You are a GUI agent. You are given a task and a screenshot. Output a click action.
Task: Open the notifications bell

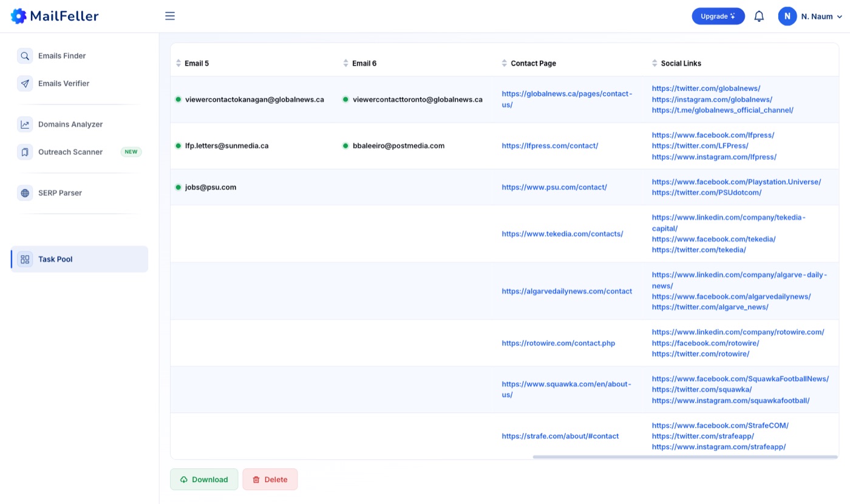click(x=759, y=16)
